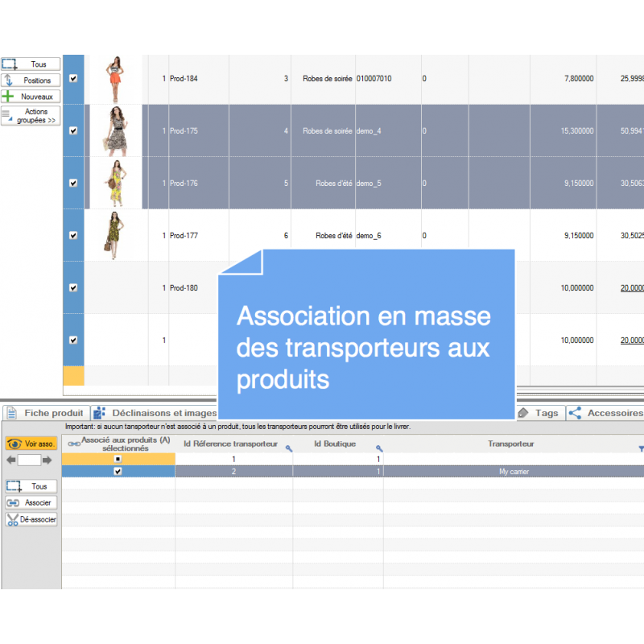Click the eye icon on Voir asso.
This screenshot has height=644, width=644.
point(14,444)
